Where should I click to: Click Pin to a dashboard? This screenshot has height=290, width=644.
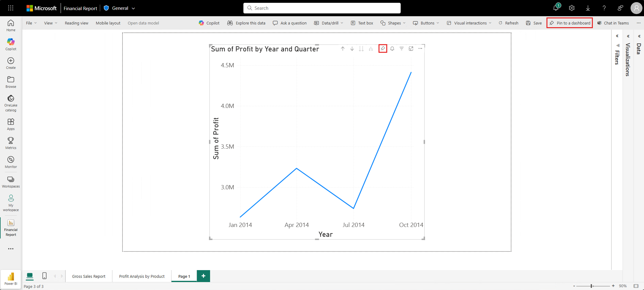(569, 23)
